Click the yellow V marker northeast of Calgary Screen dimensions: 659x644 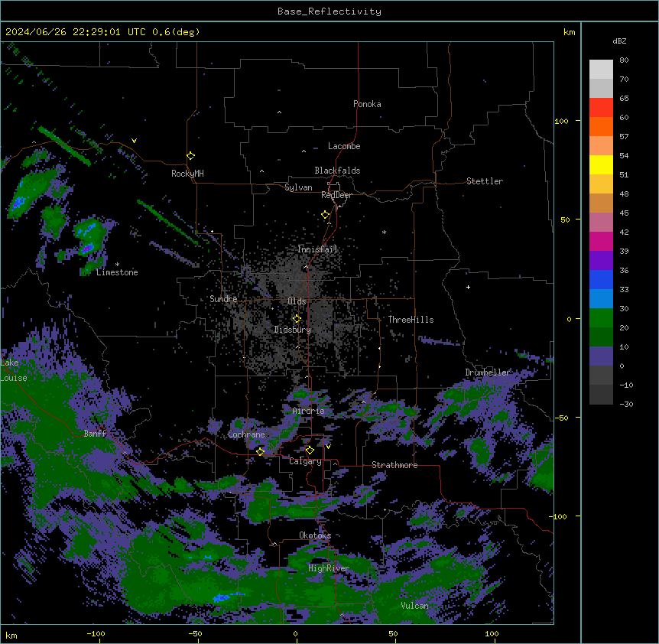coord(328,447)
